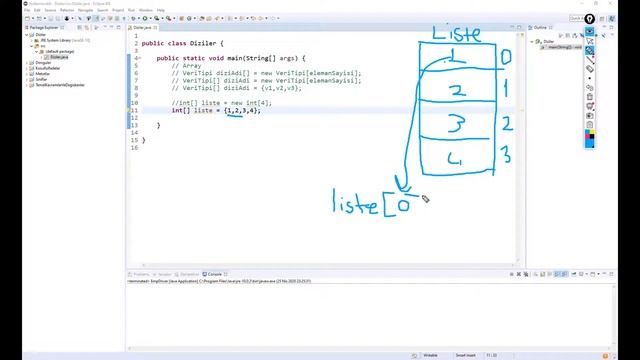Toggle Show Console on standard error change
The image size is (640, 360).
coord(564,274)
